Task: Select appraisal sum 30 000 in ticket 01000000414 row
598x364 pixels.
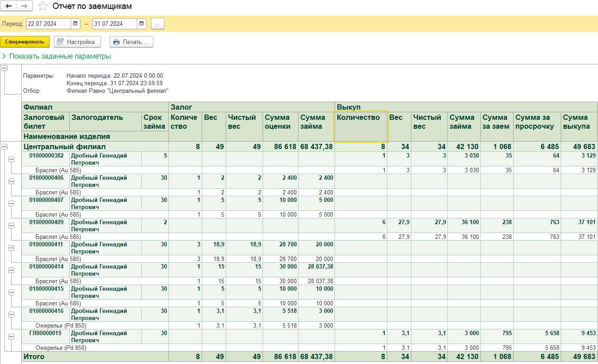Action: point(280,270)
